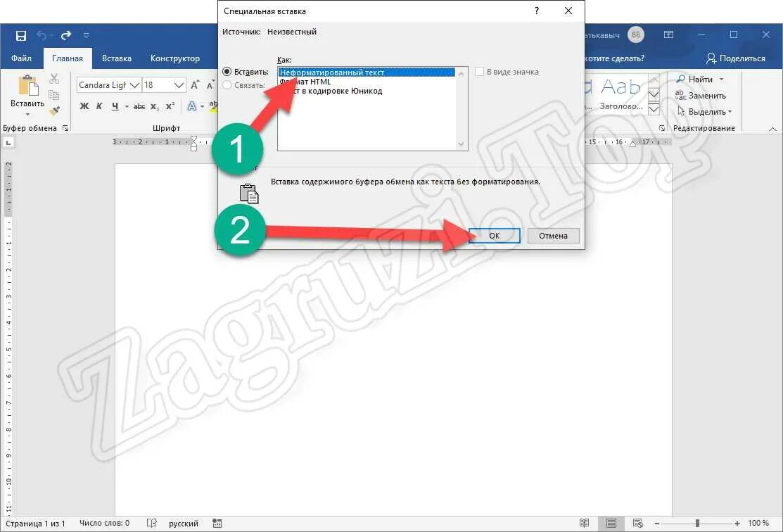Select the Вставить radio button in dialog
Screen dimensions: 783x532
(x=227, y=72)
